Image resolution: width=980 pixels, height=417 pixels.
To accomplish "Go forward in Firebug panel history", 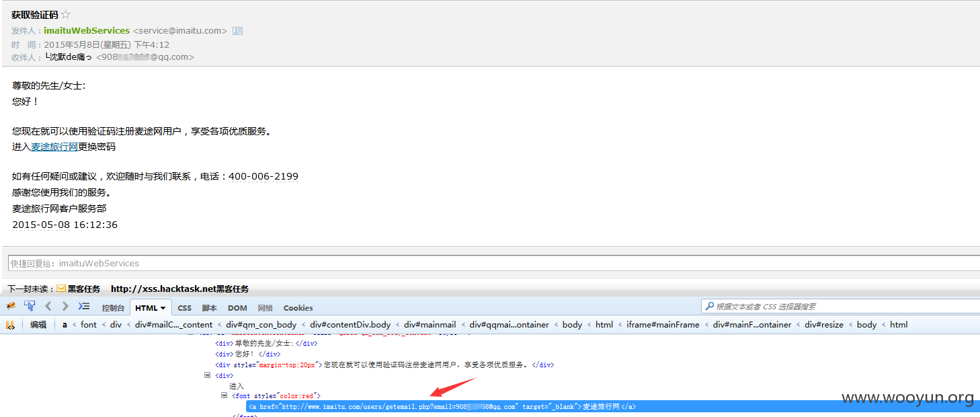I will coord(65,307).
